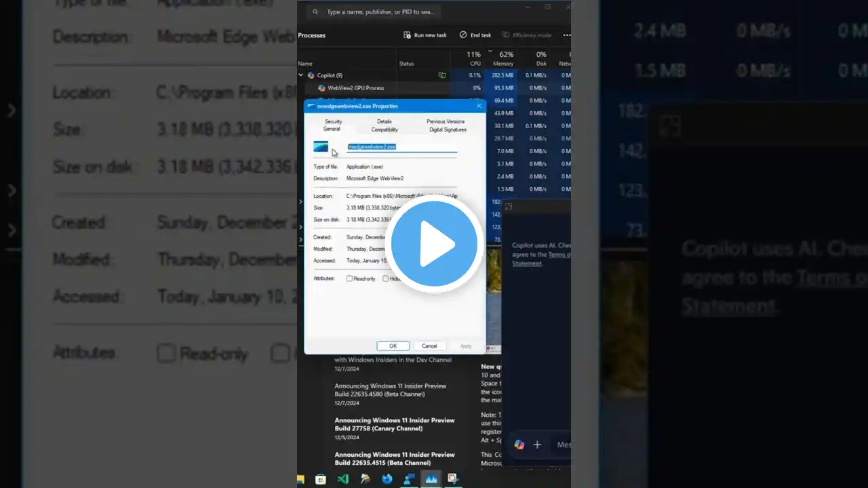Open the Snipping Tool from the taskbar
The width and height of the screenshot is (868, 488).
453,479
